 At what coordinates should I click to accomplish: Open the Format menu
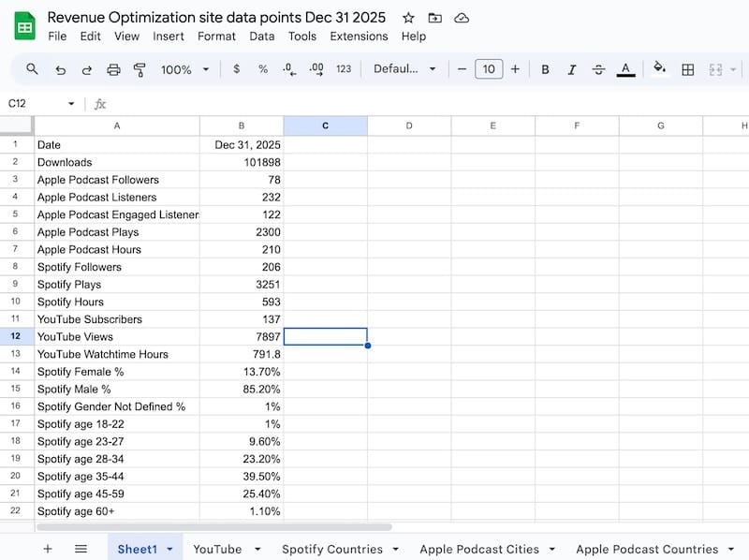click(216, 37)
